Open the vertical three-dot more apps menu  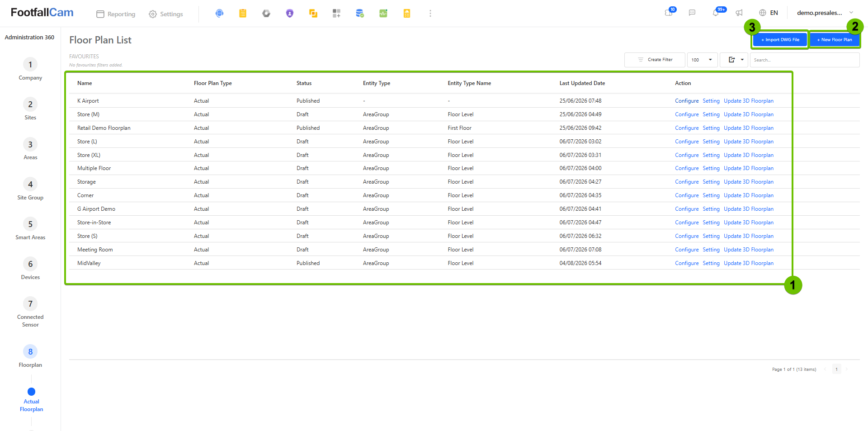430,14
